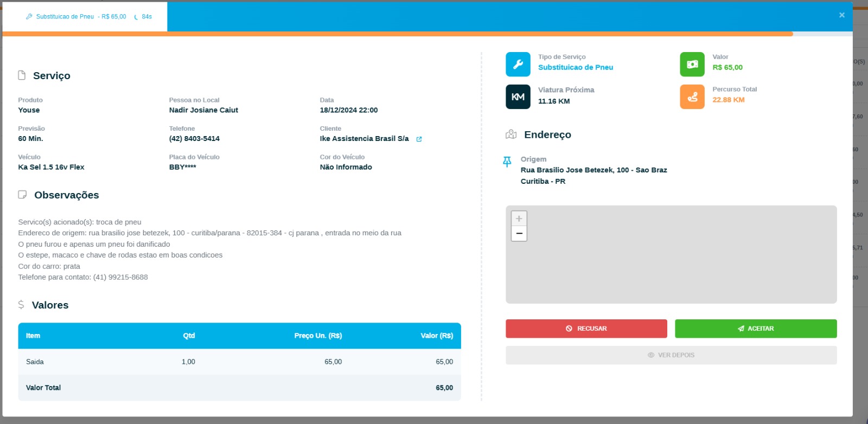Screen dimensions: 868x424
Task: Click the Qtd column header
Action: point(189,336)
